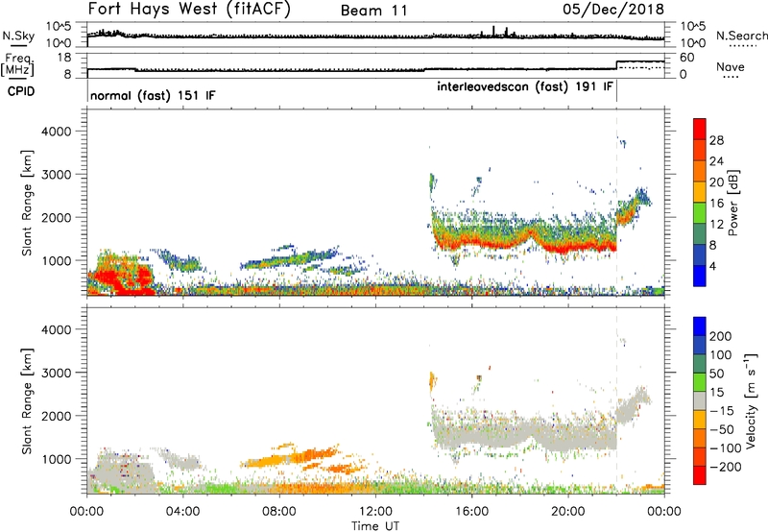This screenshot has height=532, width=768.
Task: Click the 'CPID' row label
Action: pos(21,91)
